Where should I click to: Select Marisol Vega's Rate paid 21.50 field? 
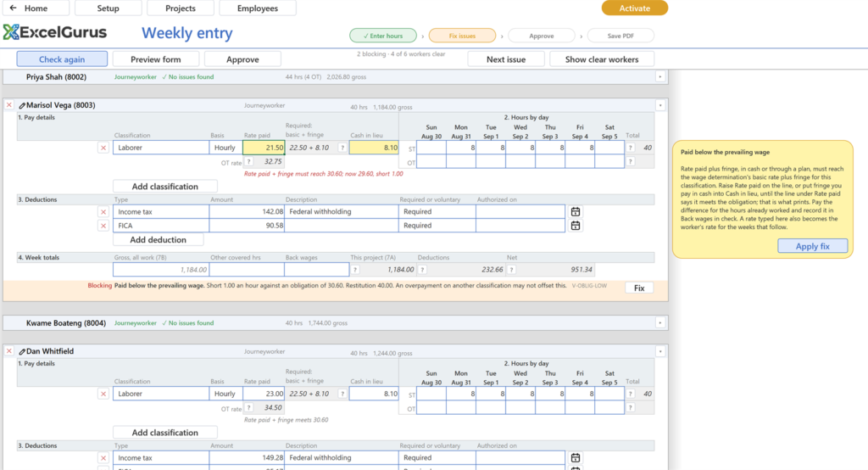click(264, 148)
